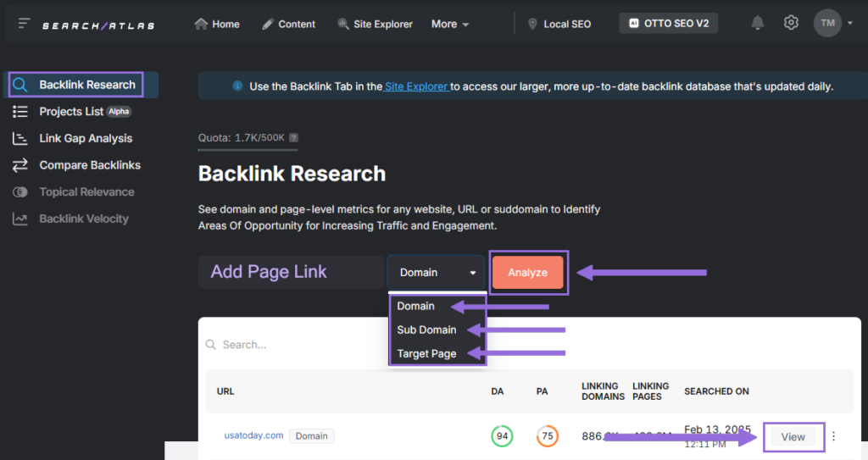Open OTTO SEO V2
The height and width of the screenshot is (460, 868).
point(668,23)
